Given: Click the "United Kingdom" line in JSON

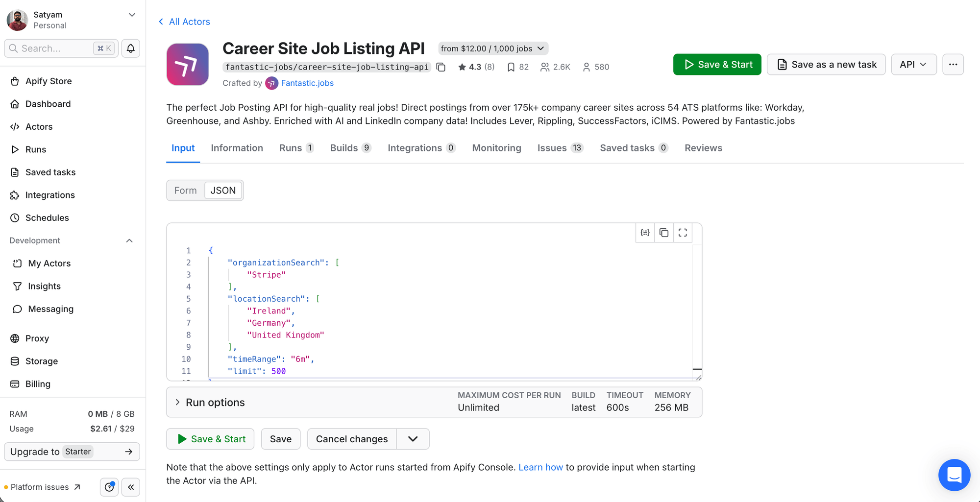Looking at the screenshot, I should 286,335.
